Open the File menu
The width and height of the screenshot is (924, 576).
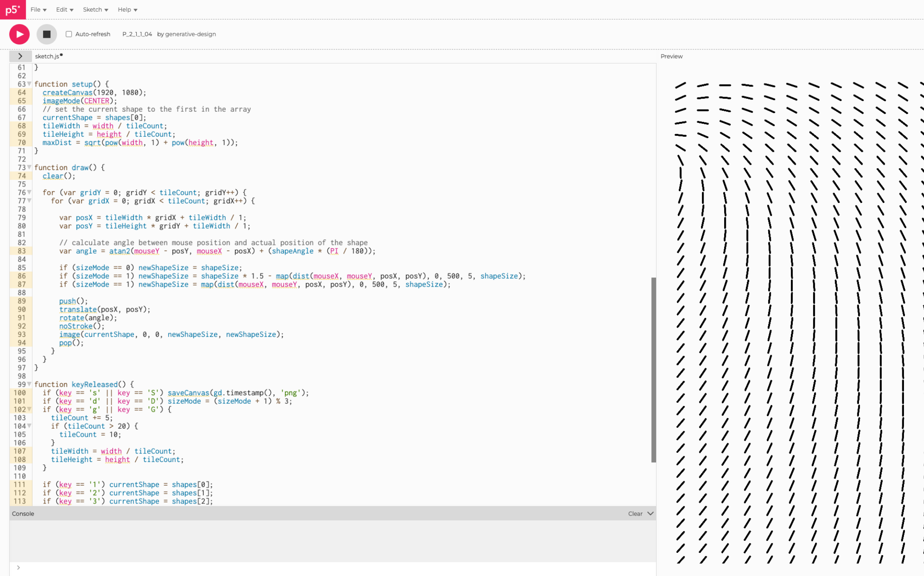tap(38, 9)
